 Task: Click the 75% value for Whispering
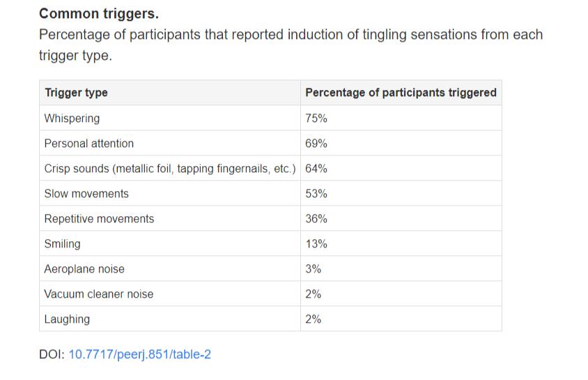click(316, 119)
